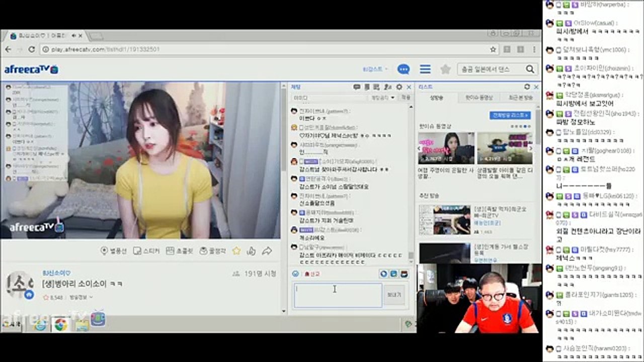Click the 신고 report button in chat

312,274
